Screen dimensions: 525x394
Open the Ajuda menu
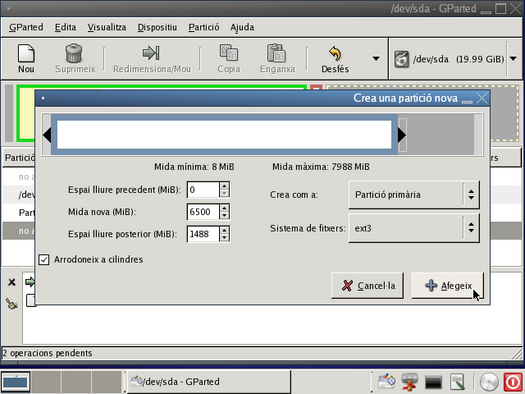tap(242, 27)
